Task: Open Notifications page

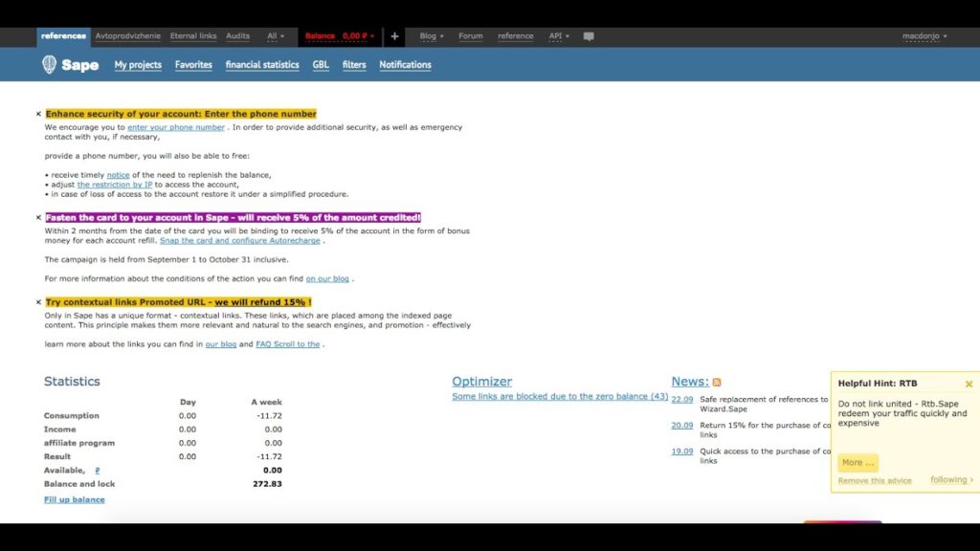Action: click(x=405, y=64)
